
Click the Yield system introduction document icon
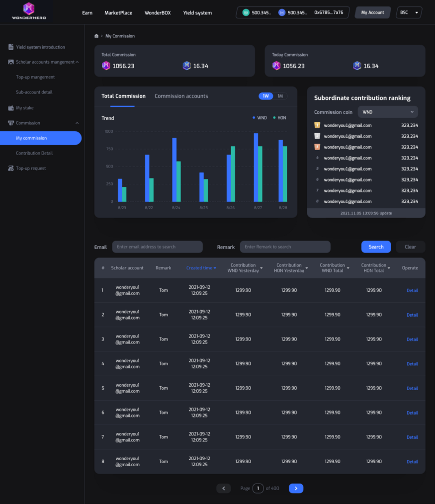click(x=11, y=47)
